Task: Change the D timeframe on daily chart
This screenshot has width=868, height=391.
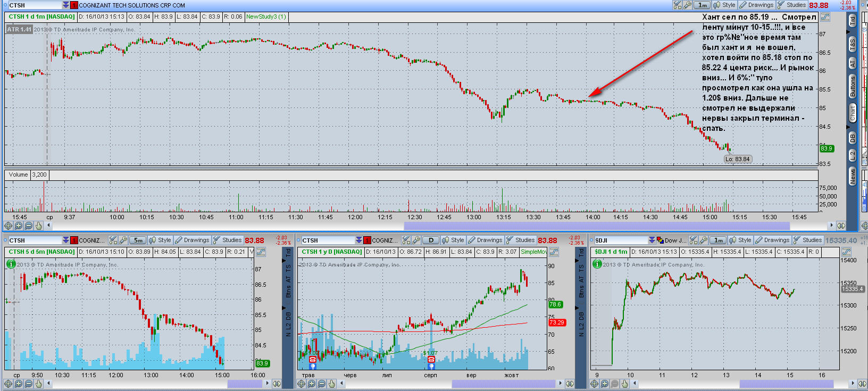Action: click(x=431, y=240)
